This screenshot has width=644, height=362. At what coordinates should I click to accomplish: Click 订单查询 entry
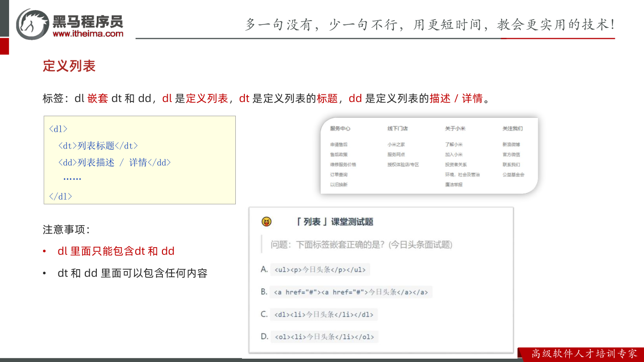pyautogui.click(x=339, y=175)
